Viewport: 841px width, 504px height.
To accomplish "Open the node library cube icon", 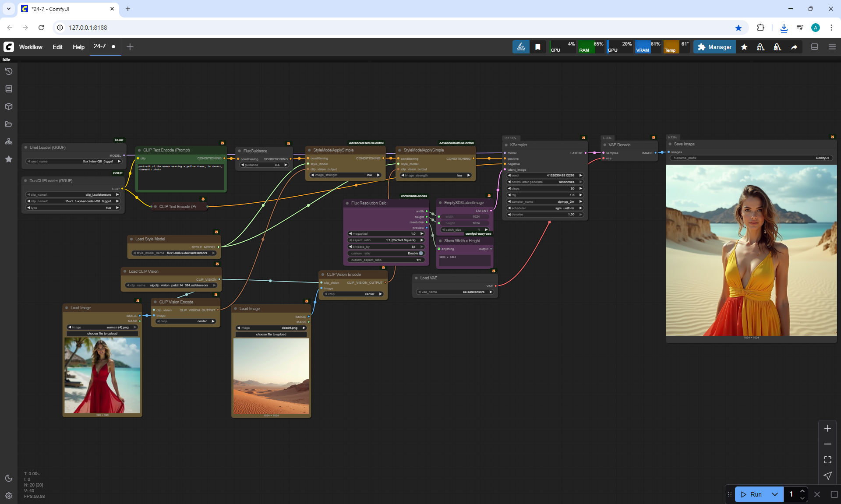I will 8,106.
